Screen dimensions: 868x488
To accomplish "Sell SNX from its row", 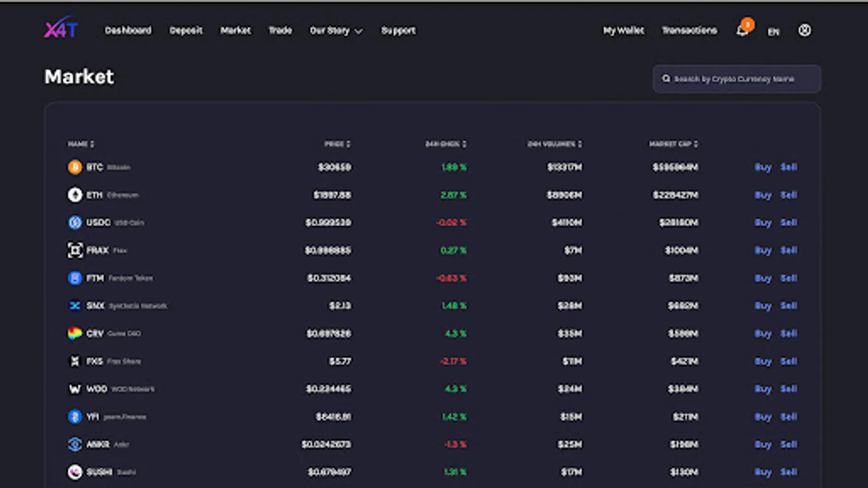I will [x=789, y=306].
